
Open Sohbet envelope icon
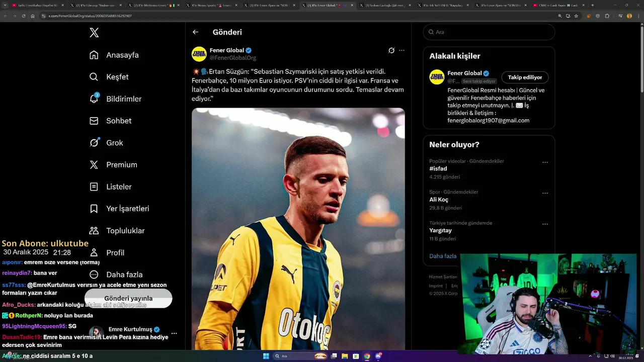coord(94,121)
